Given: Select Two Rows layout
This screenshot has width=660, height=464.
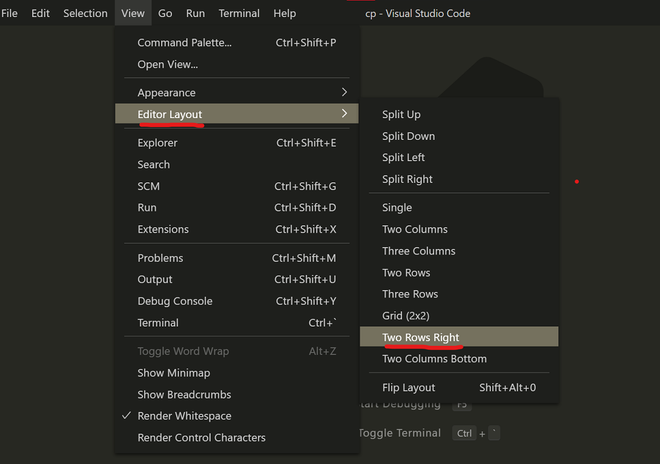Looking at the screenshot, I should pyautogui.click(x=459, y=273).
